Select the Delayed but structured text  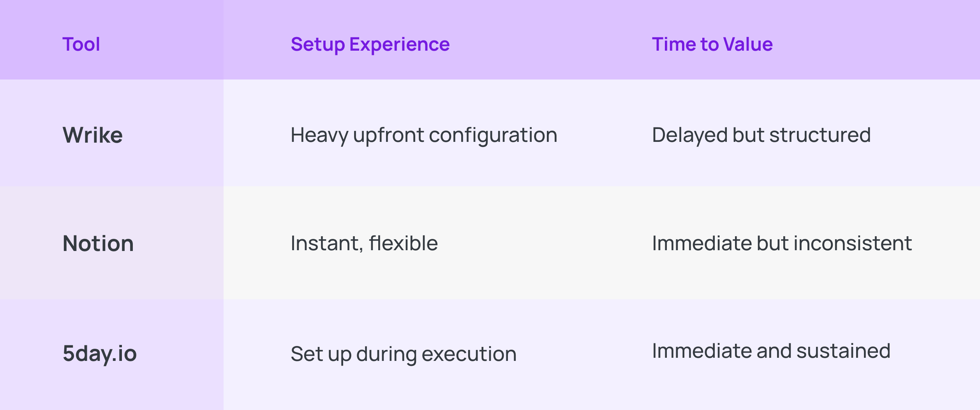coord(761,135)
